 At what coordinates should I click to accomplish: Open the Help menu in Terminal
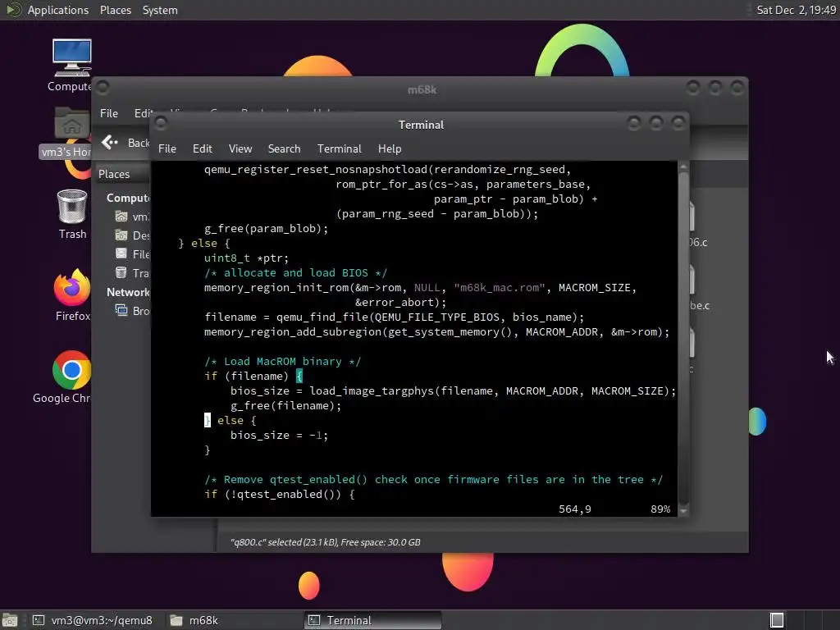pyautogui.click(x=390, y=149)
